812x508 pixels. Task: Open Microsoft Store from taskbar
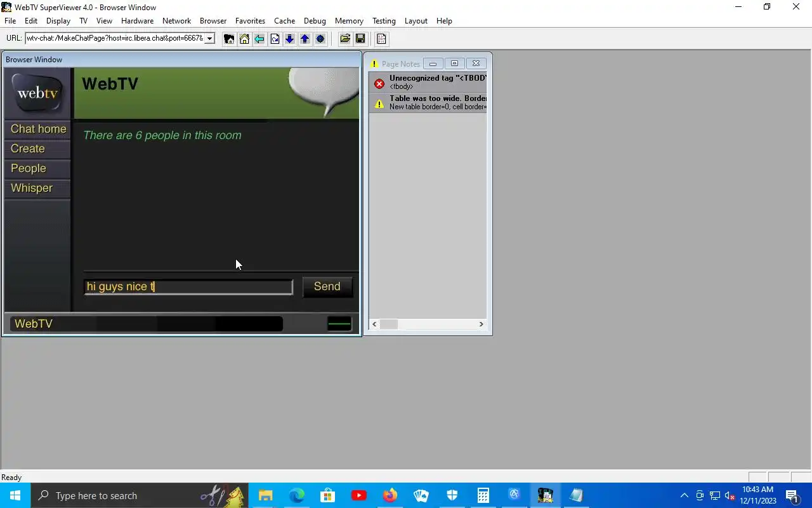pyautogui.click(x=327, y=495)
